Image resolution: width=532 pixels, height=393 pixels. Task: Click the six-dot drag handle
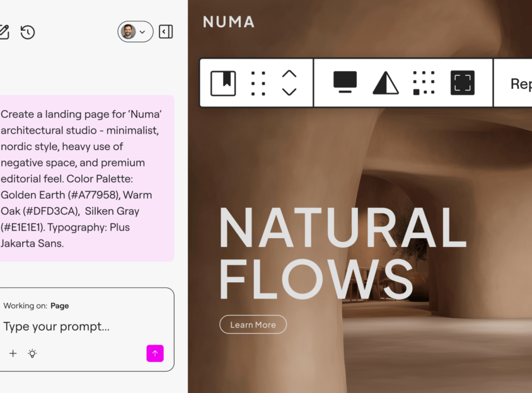(258, 83)
